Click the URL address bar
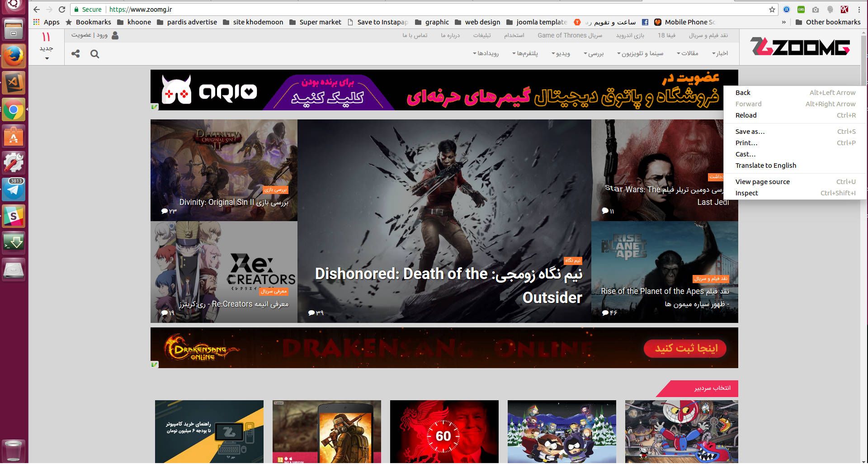The height and width of the screenshot is (464, 868). 425,9
